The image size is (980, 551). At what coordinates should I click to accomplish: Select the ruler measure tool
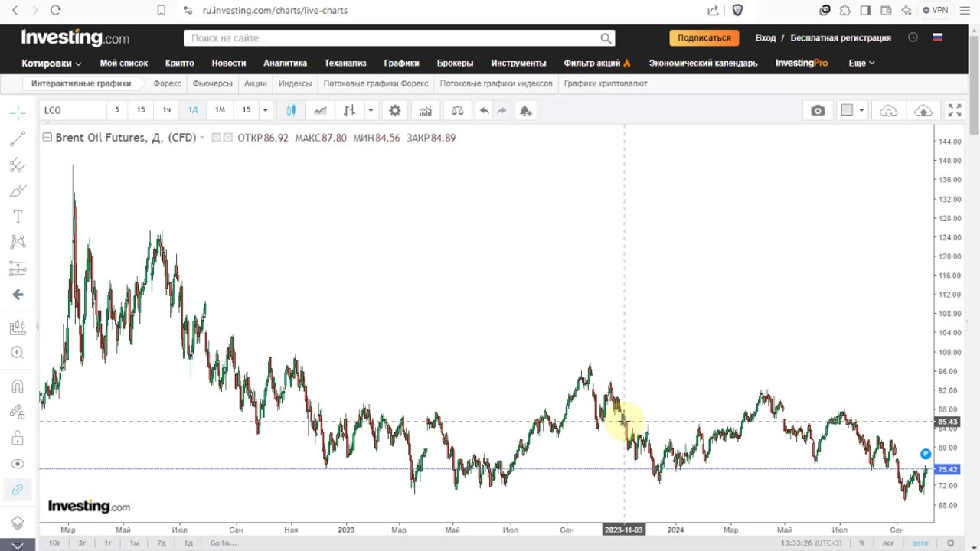pos(18,328)
